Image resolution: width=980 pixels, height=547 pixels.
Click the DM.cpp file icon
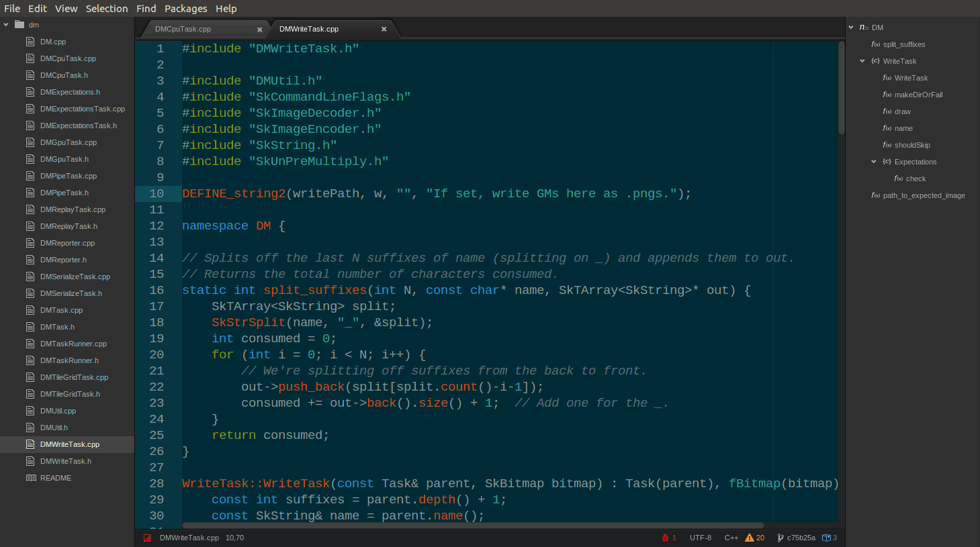pyautogui.click(x=30, y=42)
